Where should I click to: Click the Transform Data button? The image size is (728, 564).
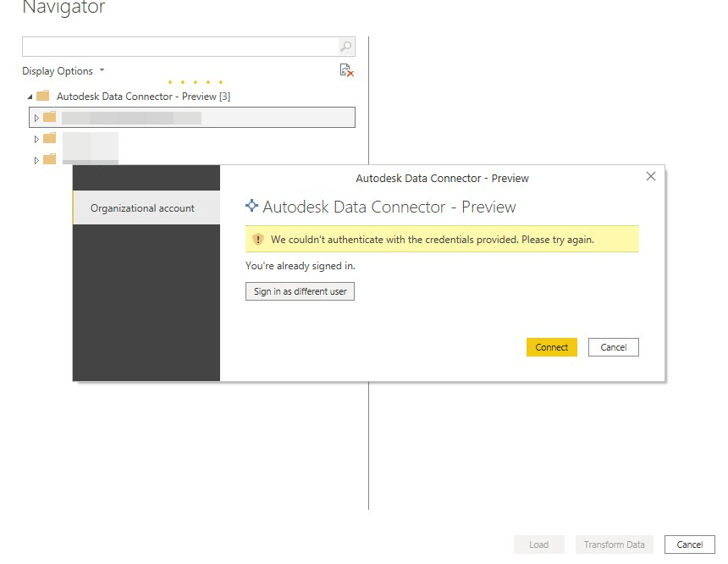615,545
